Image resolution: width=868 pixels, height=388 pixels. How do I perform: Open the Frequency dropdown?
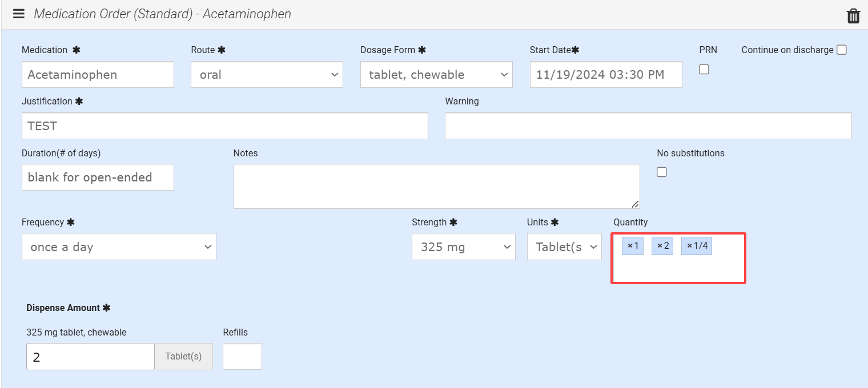(x=119, y=247)
